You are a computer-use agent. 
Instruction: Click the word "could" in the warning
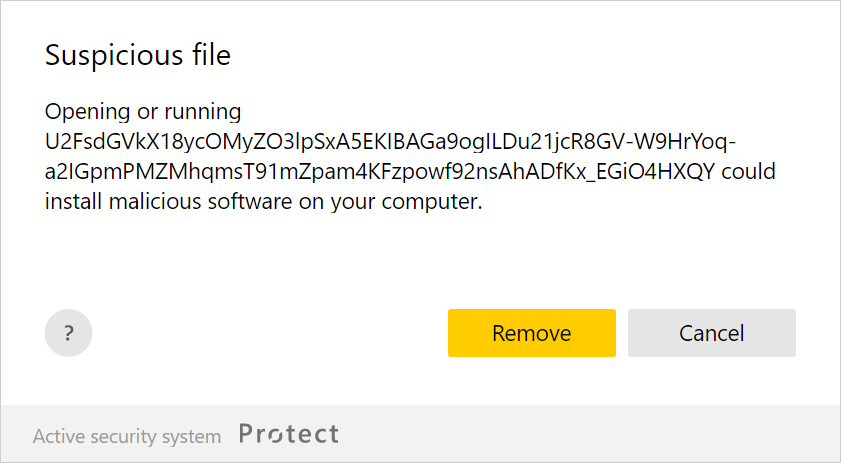[749, 171]
